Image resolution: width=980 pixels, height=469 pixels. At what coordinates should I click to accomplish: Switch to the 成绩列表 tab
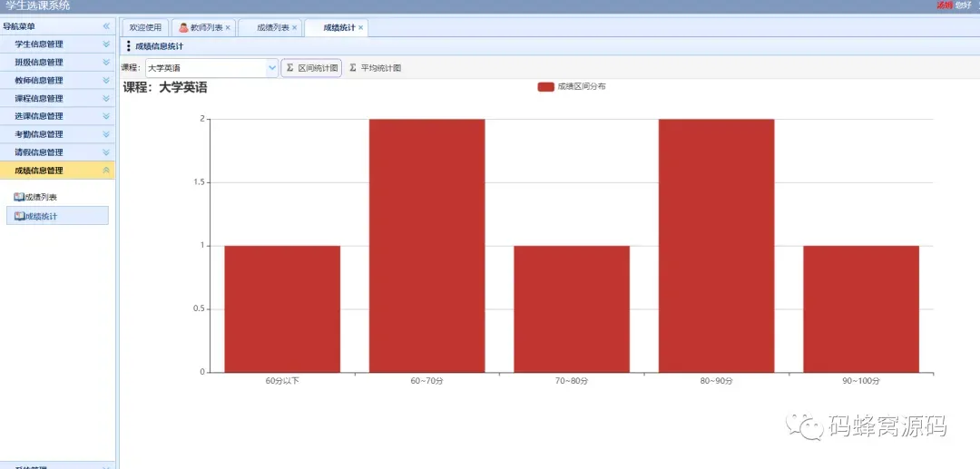(270, 28)
